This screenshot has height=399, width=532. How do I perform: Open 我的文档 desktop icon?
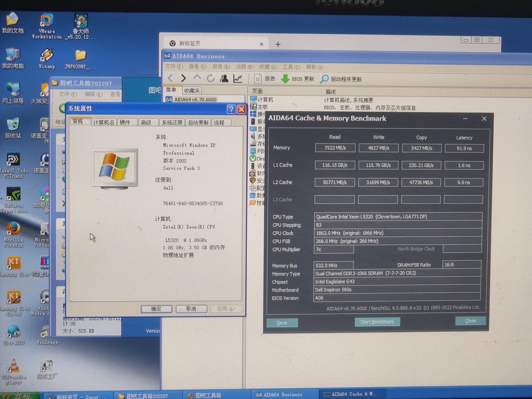point(12,23)
